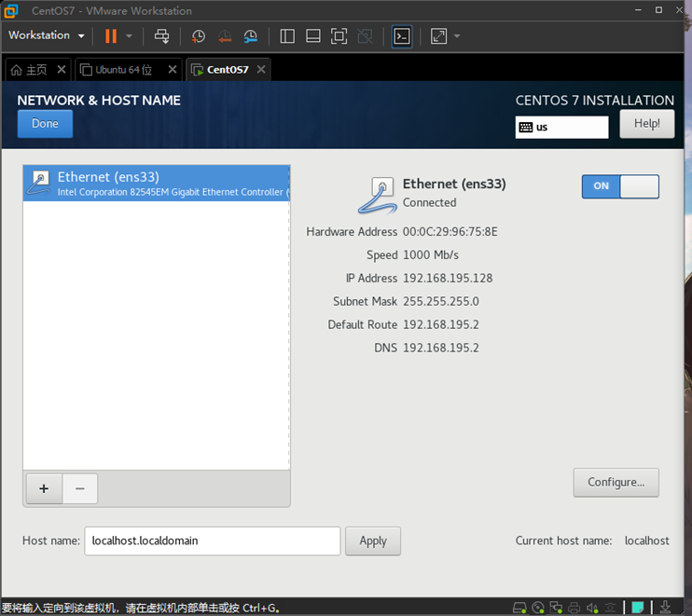The height and width of the screenshot is (616, 692).
Task: Click the install tools download icon
Action: pyautogui.click(x=665, y=608)
